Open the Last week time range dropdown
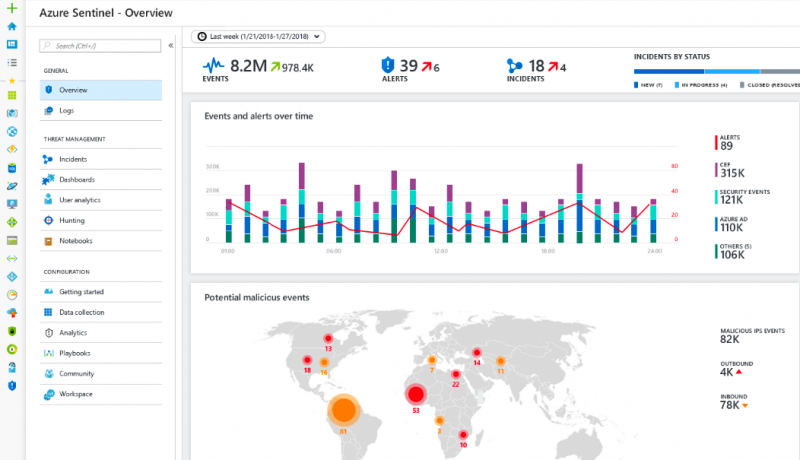Viewport: 800px width, 460px height. (258, 37)
